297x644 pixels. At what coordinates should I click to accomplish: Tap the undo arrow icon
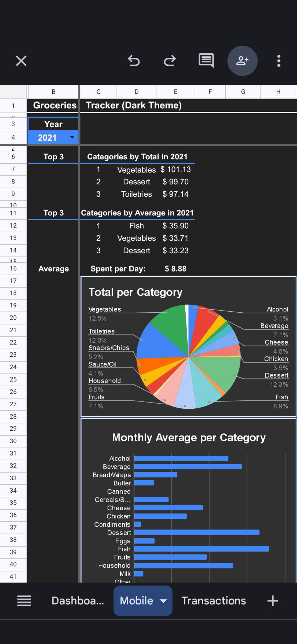point(134,61)
